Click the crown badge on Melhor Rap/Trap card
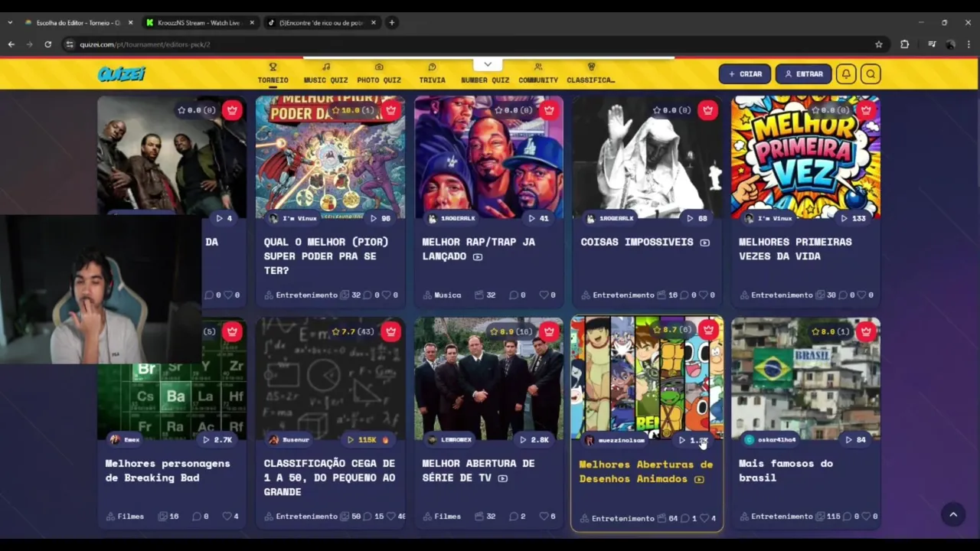The height and width of the screenshot is (551, 980). click(549, 110)
